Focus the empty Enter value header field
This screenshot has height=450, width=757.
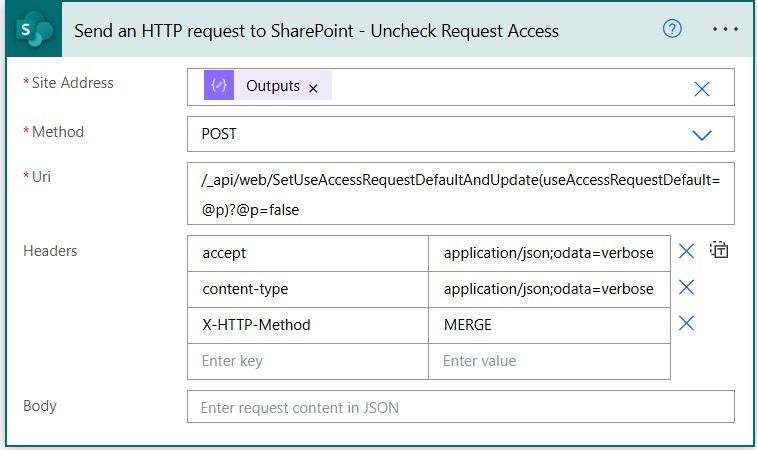pyautogui.click(x=549, y=361)
